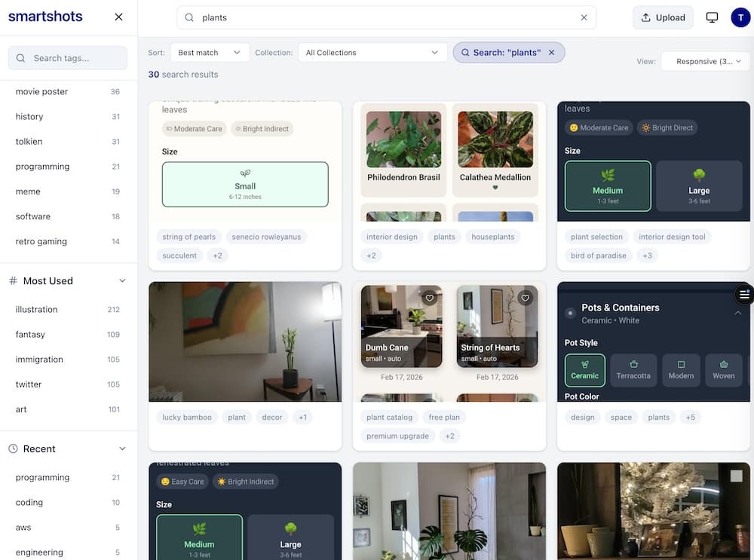Favorite the Dumb Cane plant card
The height and width of the screenshot is (560, 754).
click(x=430, y=298)
